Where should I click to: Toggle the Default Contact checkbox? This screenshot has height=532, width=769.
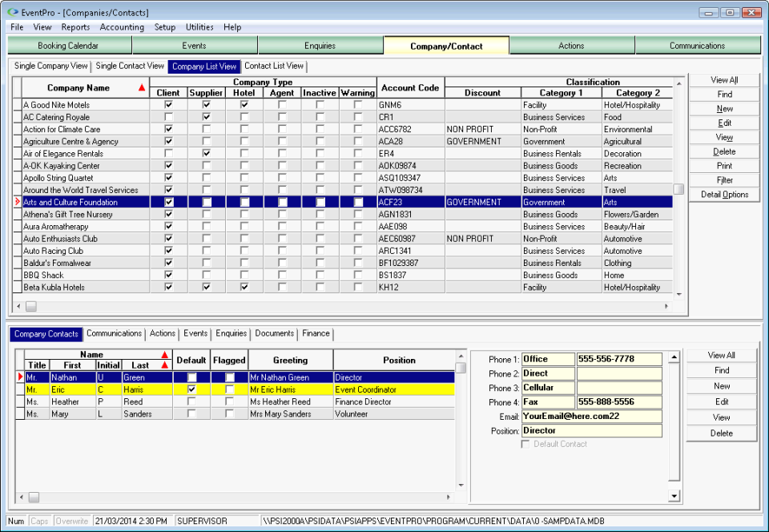coord(525,444)
